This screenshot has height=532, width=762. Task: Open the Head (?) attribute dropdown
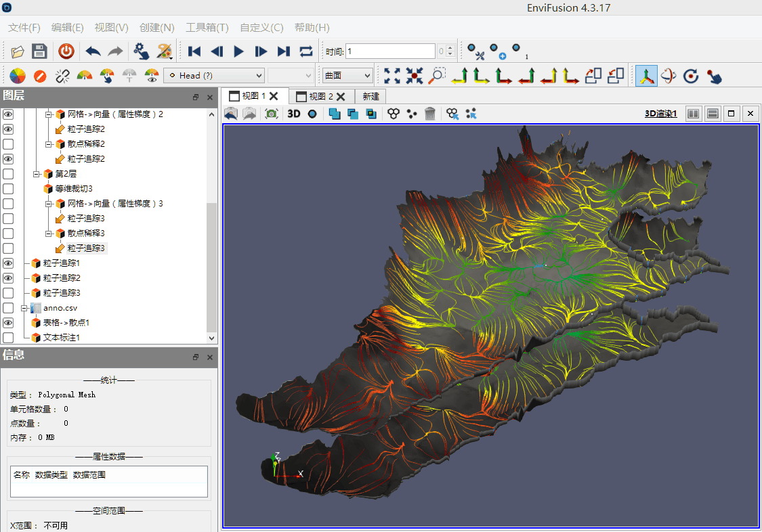click(214, 76)
